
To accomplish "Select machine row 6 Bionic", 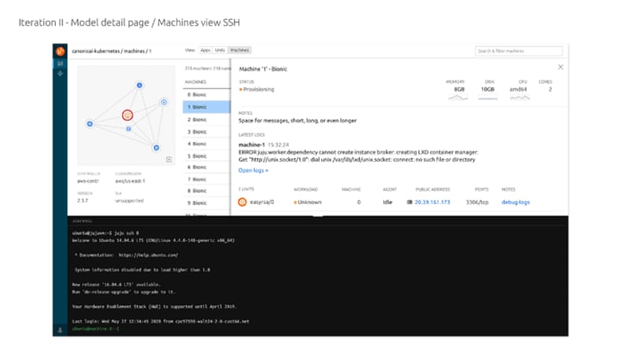I will (207, 167).
